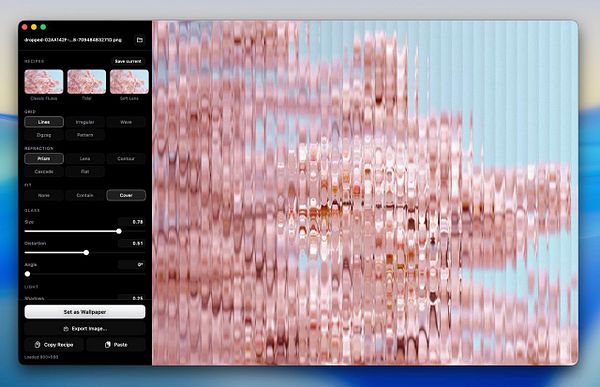This screenshot has width=600, height=387.
Task: Click the fluted glass preview image
Action: (x=365, y=193)
